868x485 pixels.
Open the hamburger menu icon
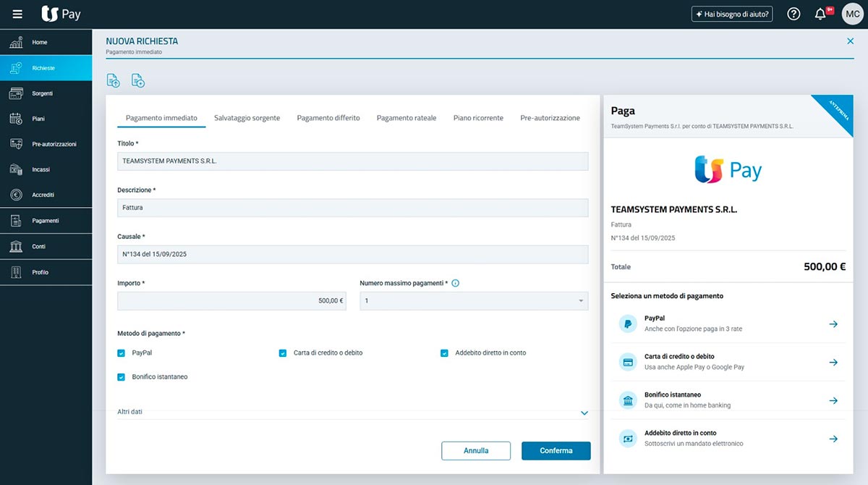17,14
